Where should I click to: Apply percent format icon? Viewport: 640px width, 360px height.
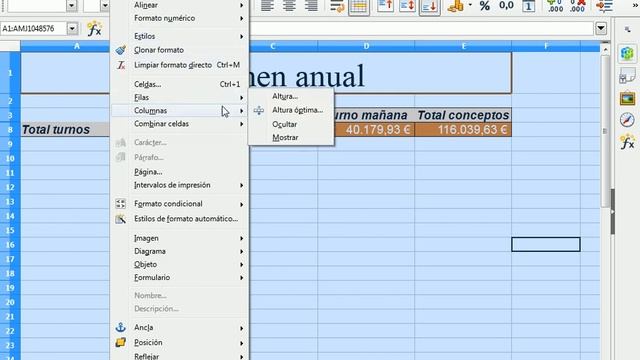point(484,6)
